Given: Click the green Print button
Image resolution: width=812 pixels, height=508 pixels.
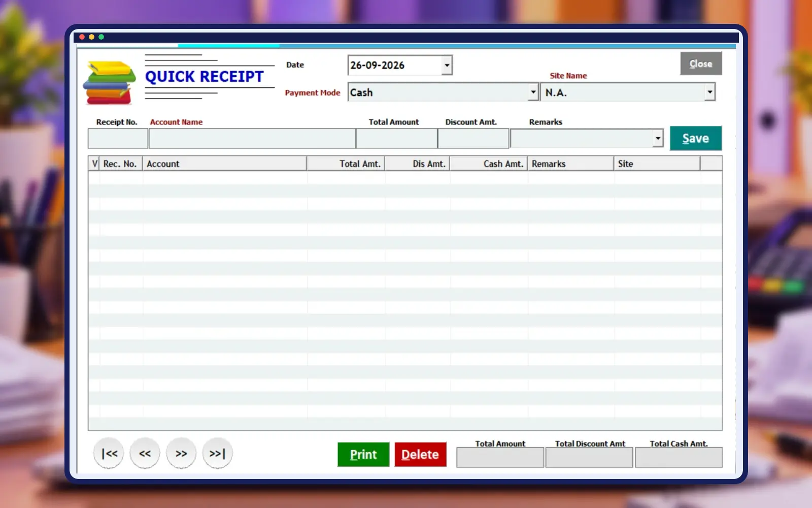Looking at the screenshot, I should tap(363, 454).
